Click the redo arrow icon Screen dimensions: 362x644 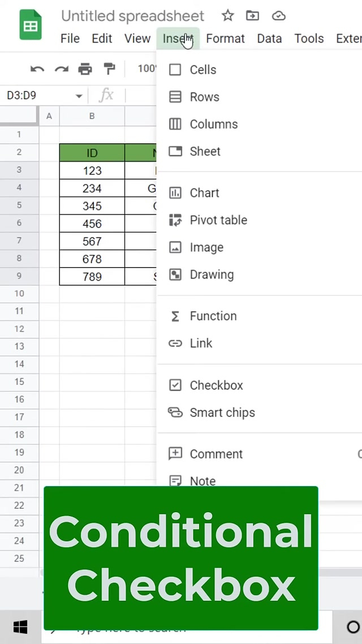[61, 69]
